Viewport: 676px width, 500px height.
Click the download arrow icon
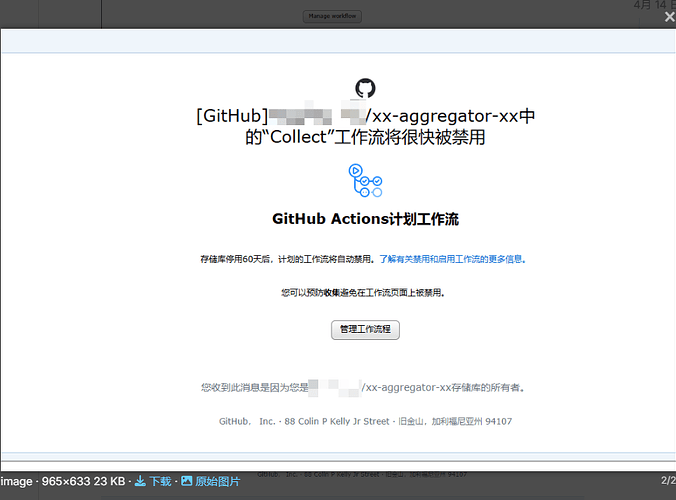[x=140, y=481]
